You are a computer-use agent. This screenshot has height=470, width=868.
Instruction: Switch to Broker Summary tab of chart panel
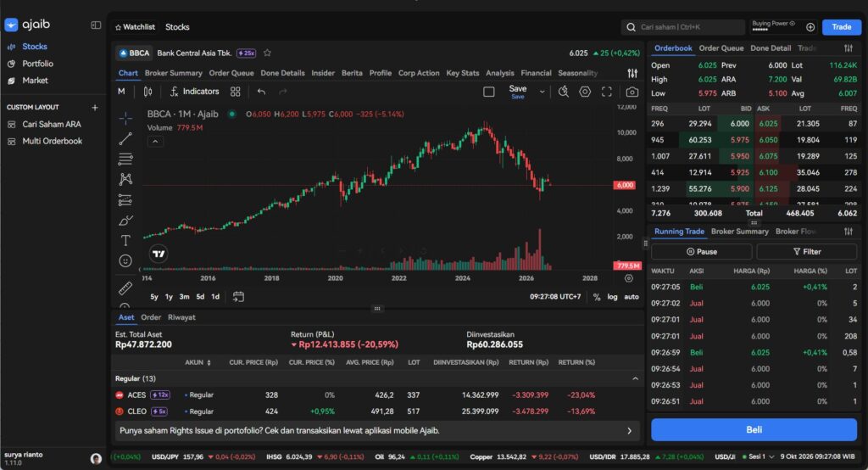click(x=173, y=73)
